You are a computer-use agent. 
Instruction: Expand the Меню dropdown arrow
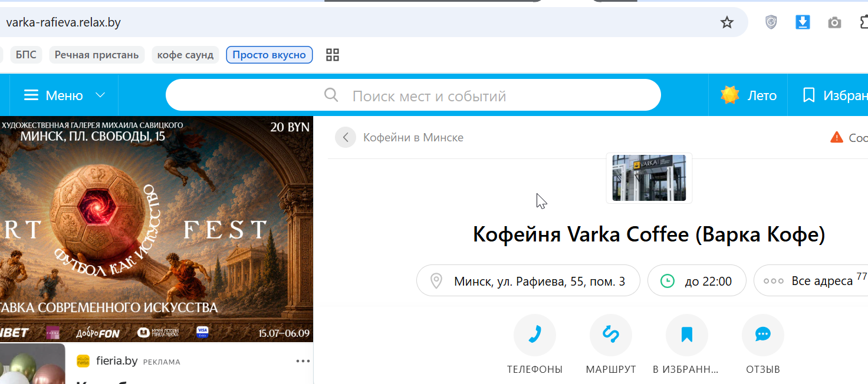coord(100,95)
